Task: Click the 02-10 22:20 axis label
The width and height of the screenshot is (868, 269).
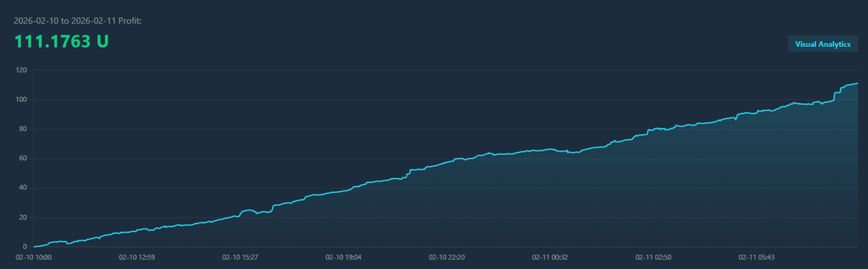Action: point(446,257)
